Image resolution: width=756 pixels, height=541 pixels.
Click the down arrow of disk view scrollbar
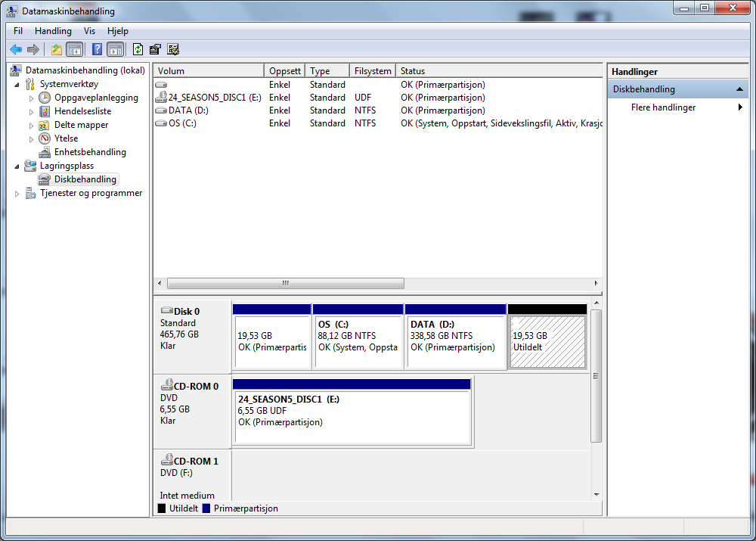(596, 495)
